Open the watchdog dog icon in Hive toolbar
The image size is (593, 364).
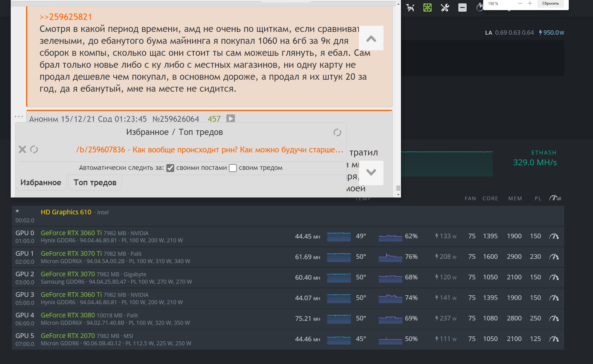point(410,7)
